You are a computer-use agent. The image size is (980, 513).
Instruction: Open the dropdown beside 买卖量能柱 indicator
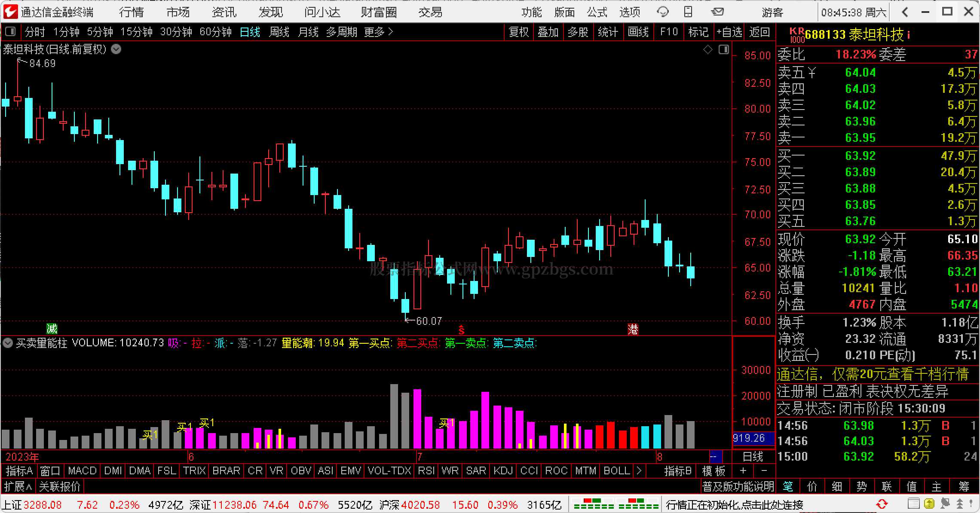pos(7,343)
